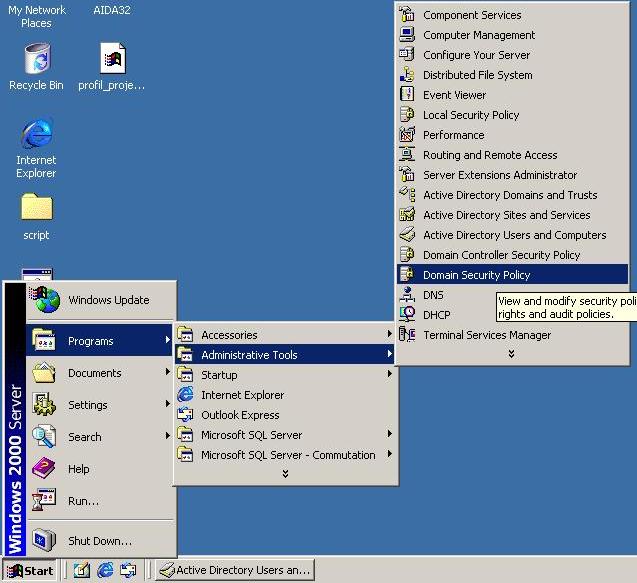Viewport: 637px width, 583px height.
Task: Click Active Directory Users and Computers icon
Action: pyautogui.click(x=407, y=234)
